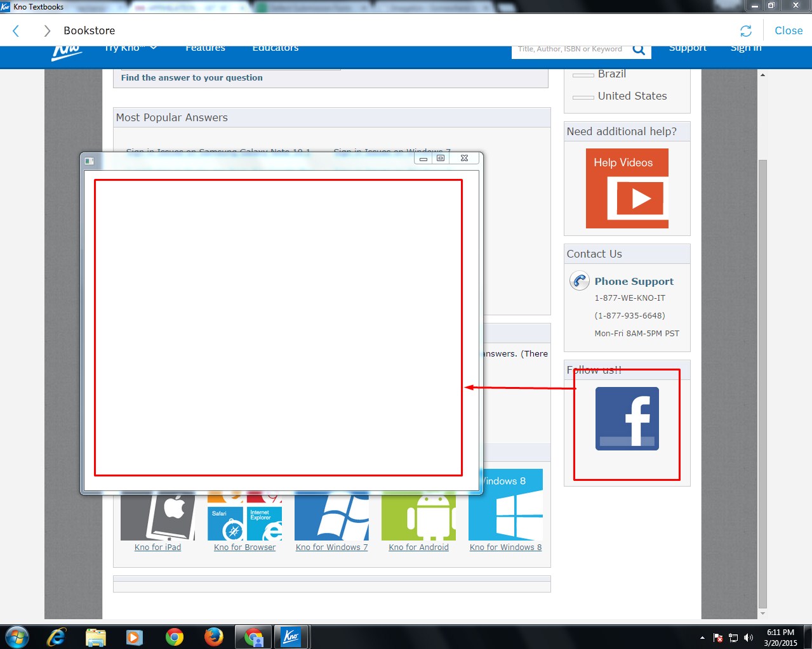This screenshot has width=812, height=649.
Task: Click the Kno logo in header
Action: click(67, 53)
